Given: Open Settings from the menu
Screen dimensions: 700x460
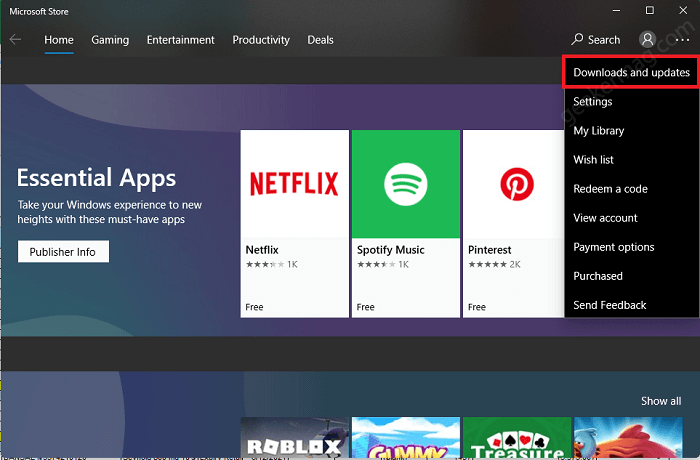Looking at the screenshot, I should 631,102.
